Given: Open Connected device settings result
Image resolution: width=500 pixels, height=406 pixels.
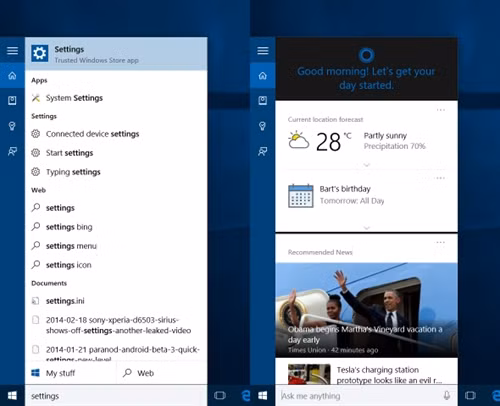Looking at the screenshot, I should pyautogui.click(x=116, y=134).
